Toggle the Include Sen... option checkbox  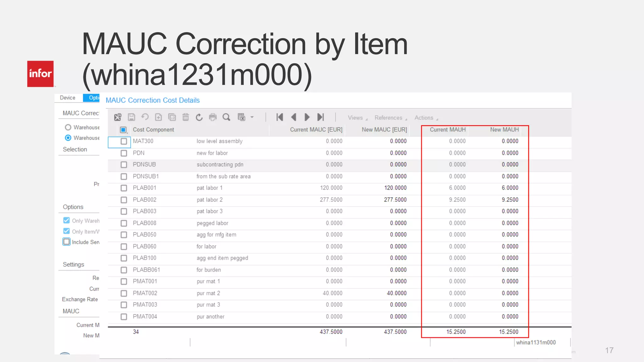coord(66,242)
